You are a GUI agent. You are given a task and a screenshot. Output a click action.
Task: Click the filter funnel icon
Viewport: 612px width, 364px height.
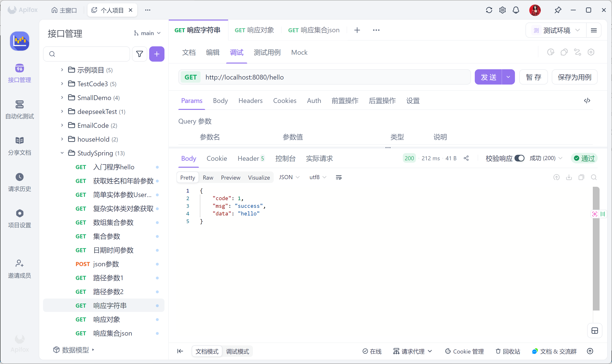pyautogui.click(x=139, y=54)
